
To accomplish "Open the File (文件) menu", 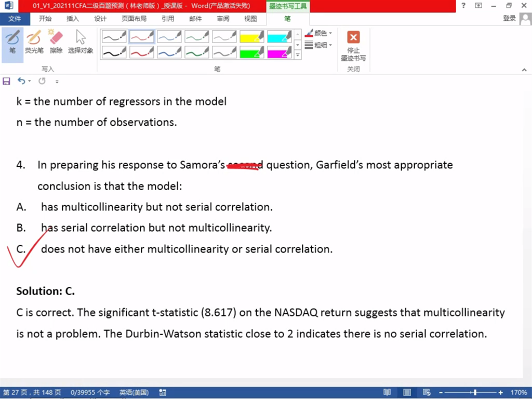I will coord(15,19).
